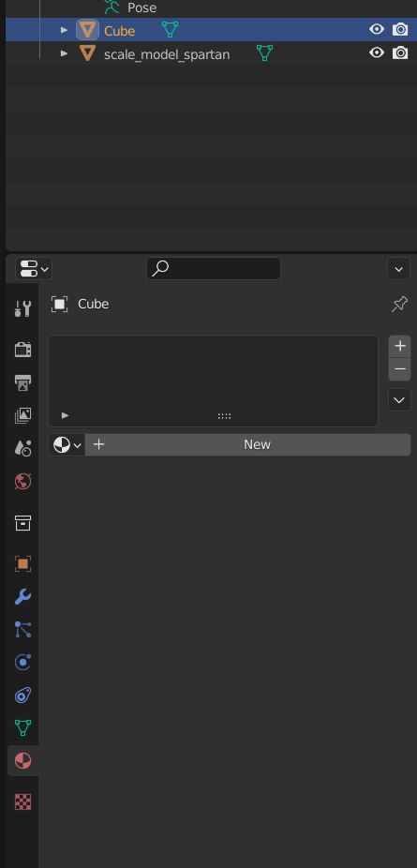Open the Output properties tab

pyautogui.click(x=22, y=382)
